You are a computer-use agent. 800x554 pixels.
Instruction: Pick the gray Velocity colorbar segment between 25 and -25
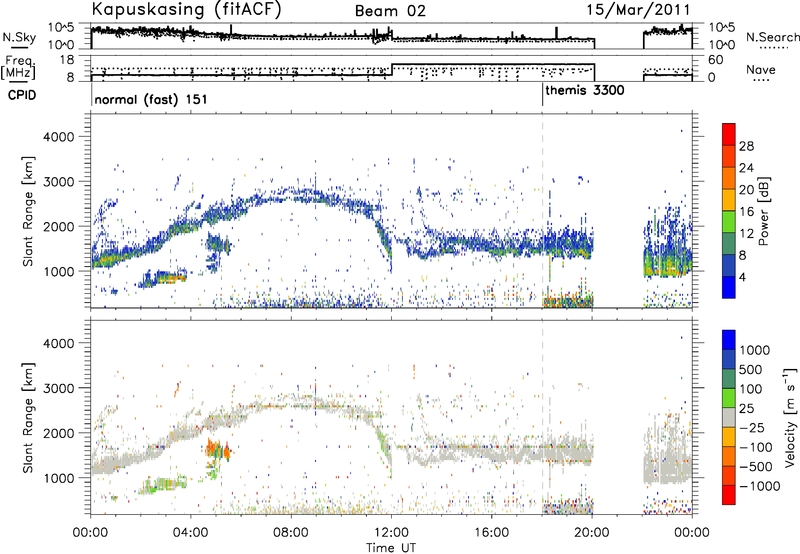coord(729,418)
